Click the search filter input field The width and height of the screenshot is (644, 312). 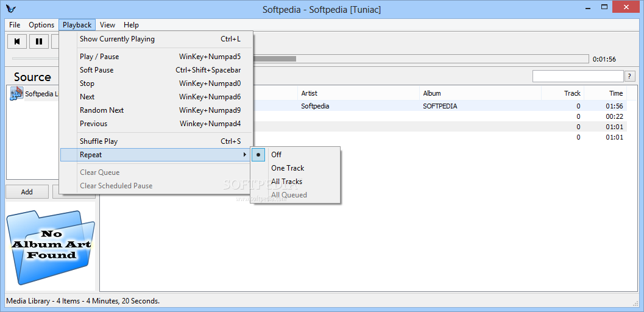tap(578, 76)
